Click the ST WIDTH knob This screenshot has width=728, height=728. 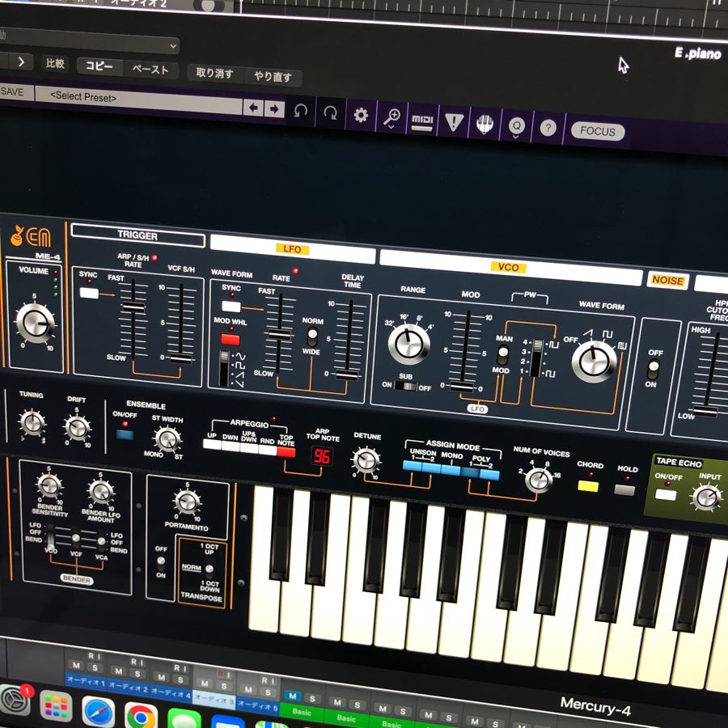(167, 438)
